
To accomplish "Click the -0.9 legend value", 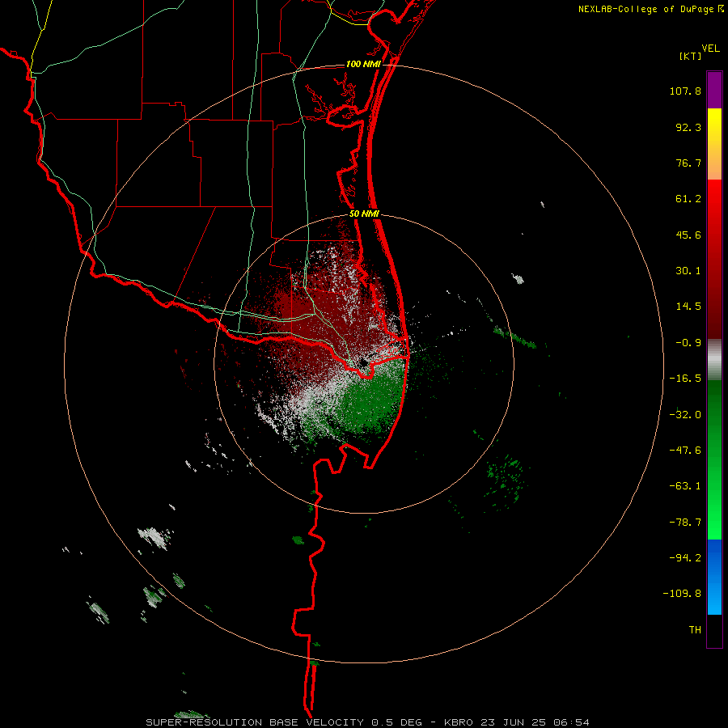I will (x=688, y=343).
